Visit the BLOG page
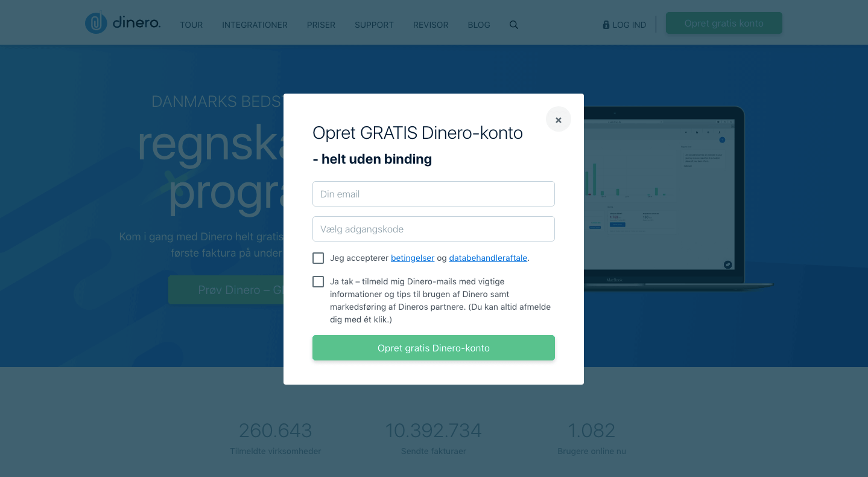Viewport: 868px width, 477px height. point(479,25)
